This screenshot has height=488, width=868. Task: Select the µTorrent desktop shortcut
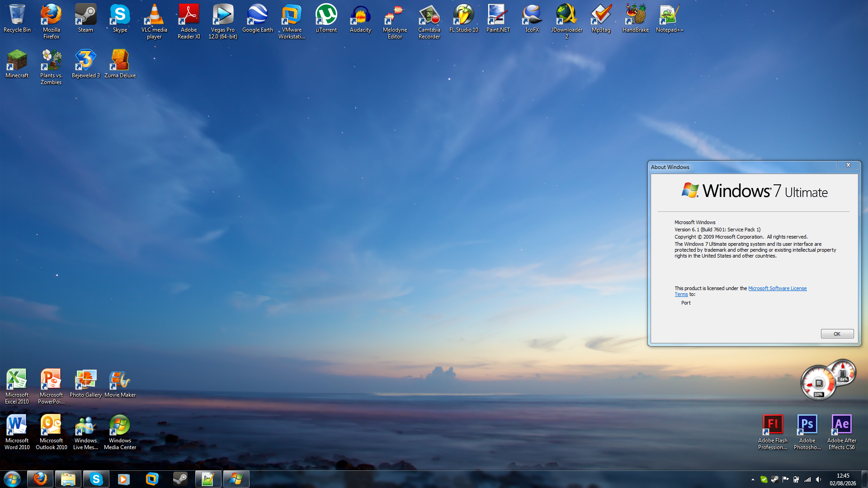click(326, 19)
